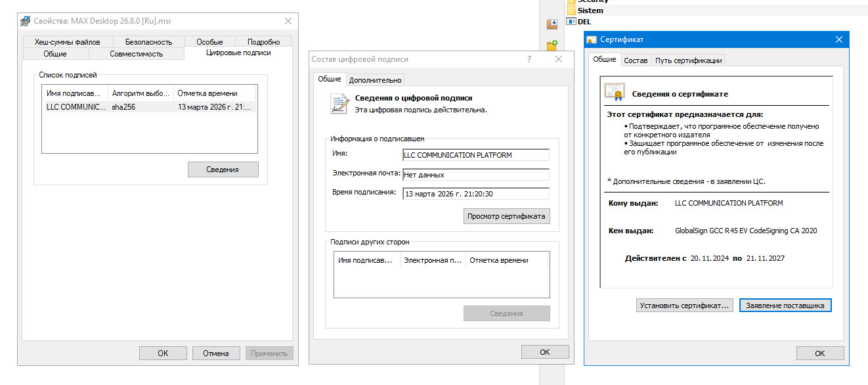Click the Алгоритм выборки column header
The width and height of the screenshot is (868, 385).
click(x=141, y=93)
